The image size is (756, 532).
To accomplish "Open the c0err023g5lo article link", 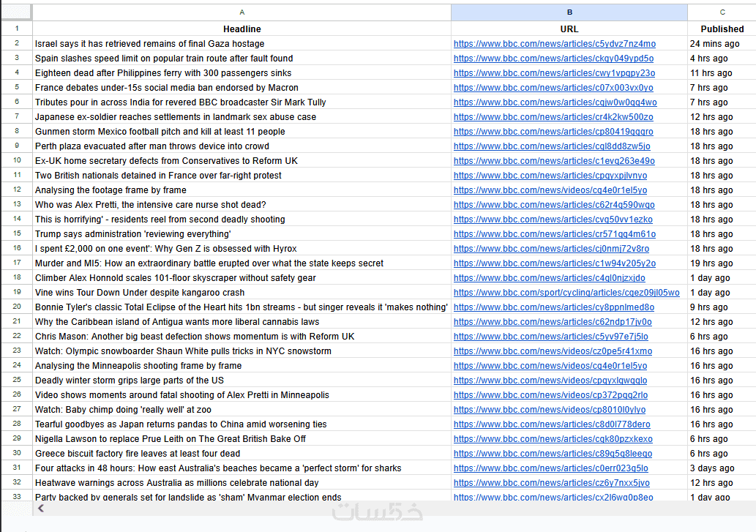I will [x=550, y=468].
